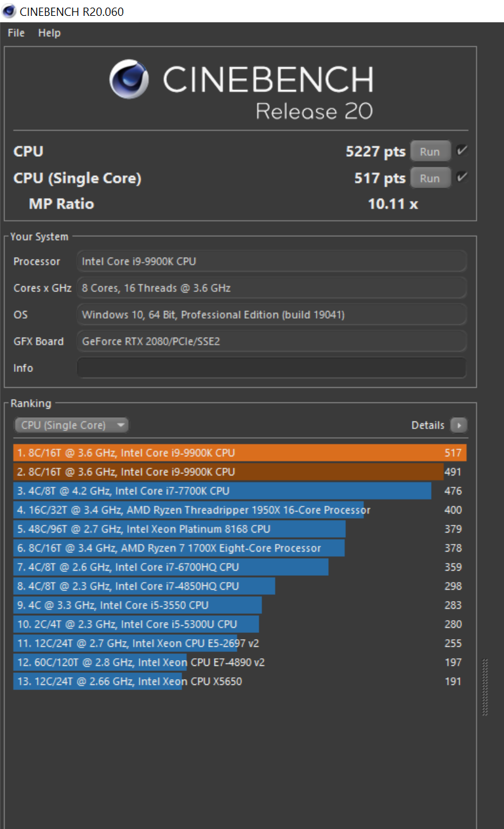Click the GFX Board field
Screen dimensions: 504x829
[x=272, y=342]
